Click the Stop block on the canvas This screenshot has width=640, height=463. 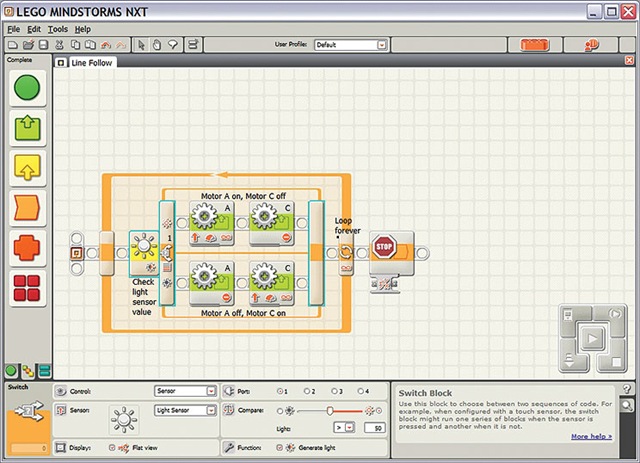click(x=391, y=253)
